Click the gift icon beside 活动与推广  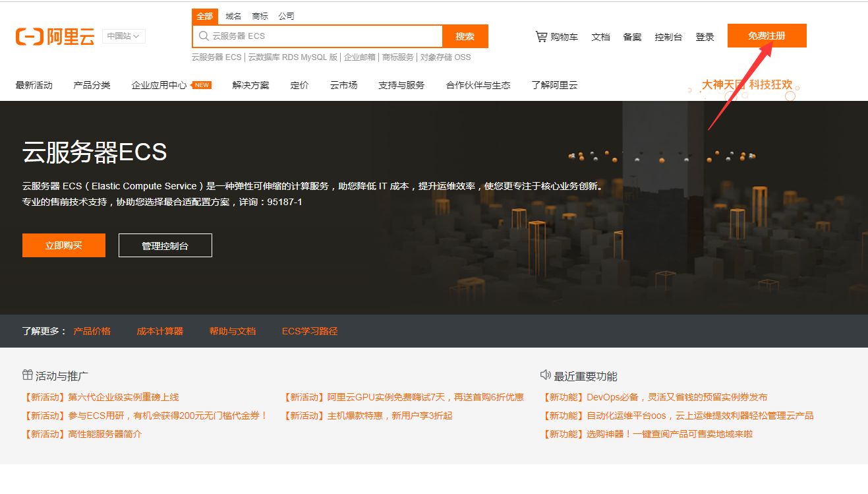coord(28,375)
